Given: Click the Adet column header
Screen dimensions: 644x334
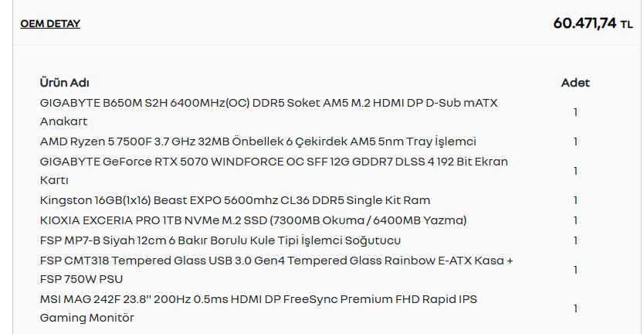Looking at the screenshot, I should [x=575, y=83].
